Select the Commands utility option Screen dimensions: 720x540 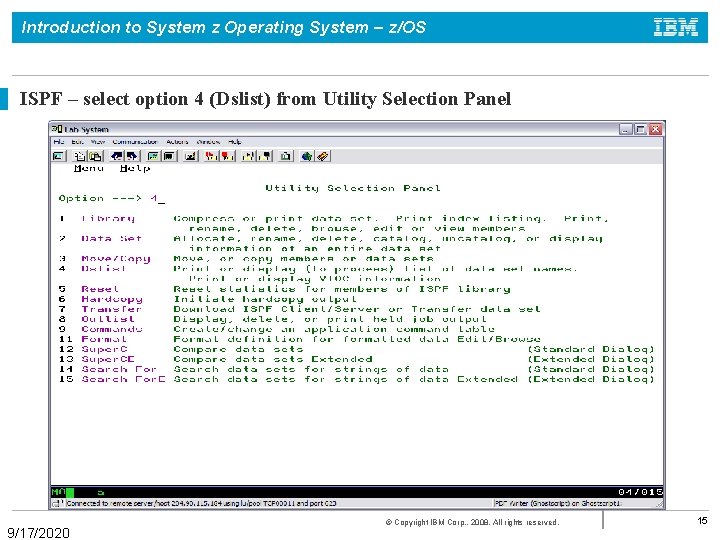[112, 329]
